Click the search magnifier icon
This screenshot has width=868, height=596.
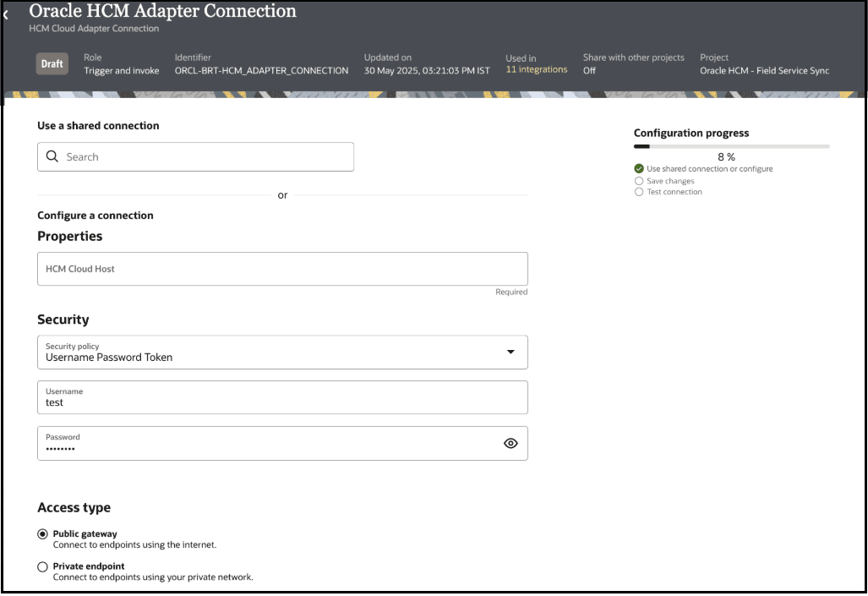(52, 156)
